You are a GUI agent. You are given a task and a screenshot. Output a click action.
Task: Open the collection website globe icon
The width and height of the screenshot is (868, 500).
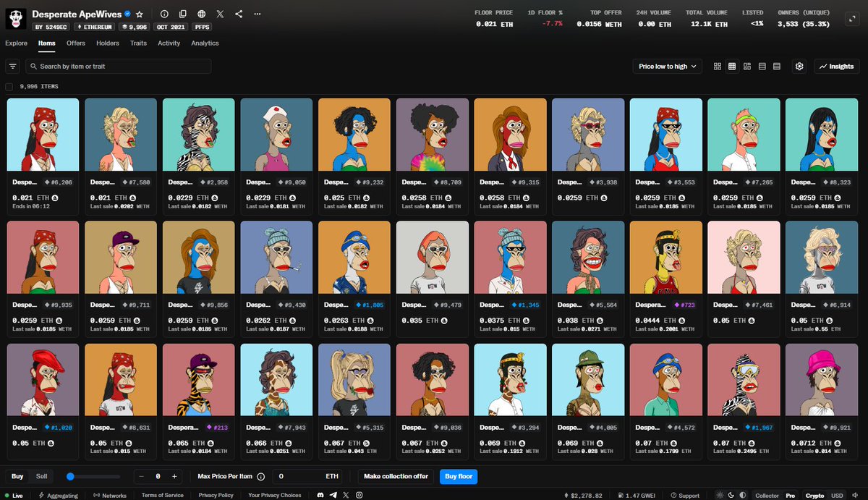coord(201,14)
